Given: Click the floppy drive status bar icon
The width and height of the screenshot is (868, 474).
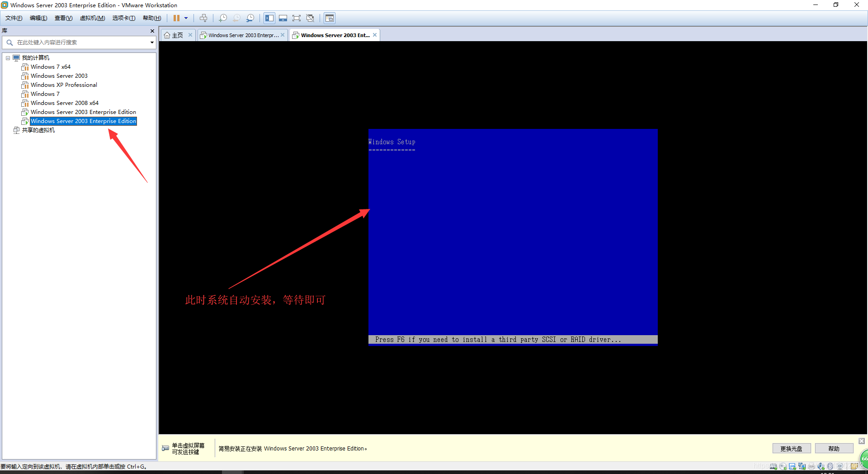Looking at the screenshot, I should tap(793, 466).
